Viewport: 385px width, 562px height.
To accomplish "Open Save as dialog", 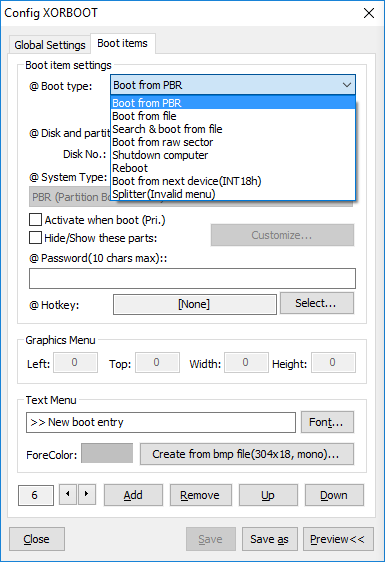I will [270, 539].
